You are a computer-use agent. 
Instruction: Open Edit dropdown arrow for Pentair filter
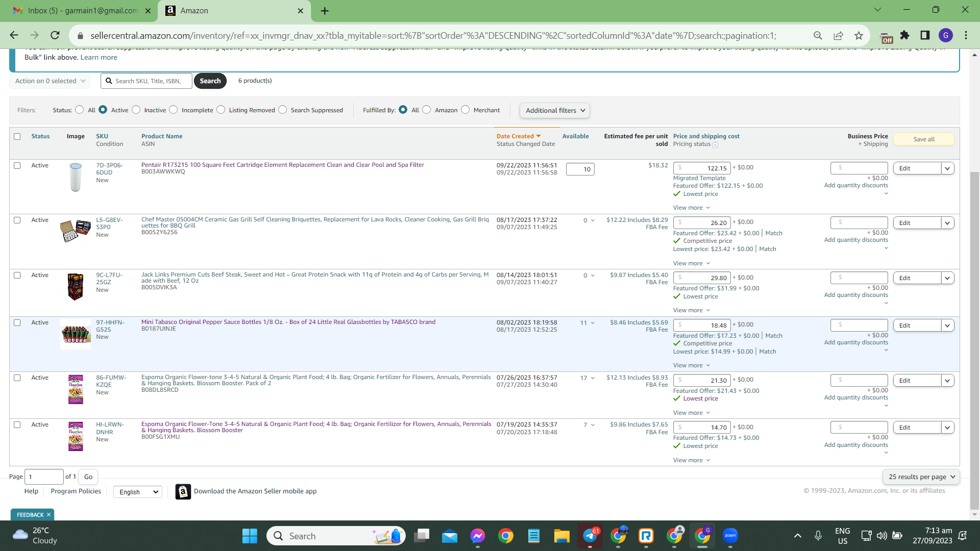tap(948, 168)
